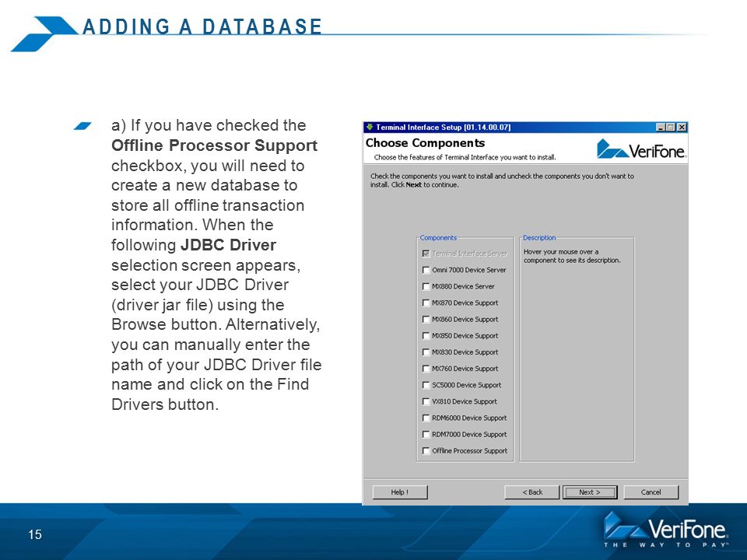Click the Components group label

[x=438, y=238]
